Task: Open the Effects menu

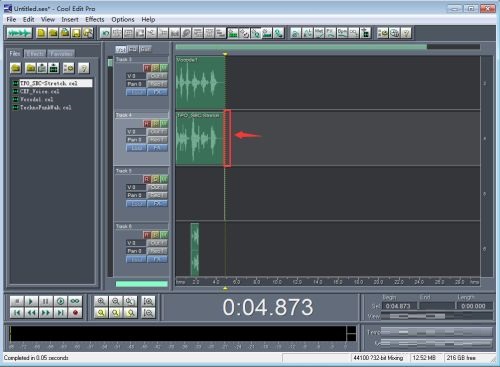Action: coord(95,19)
